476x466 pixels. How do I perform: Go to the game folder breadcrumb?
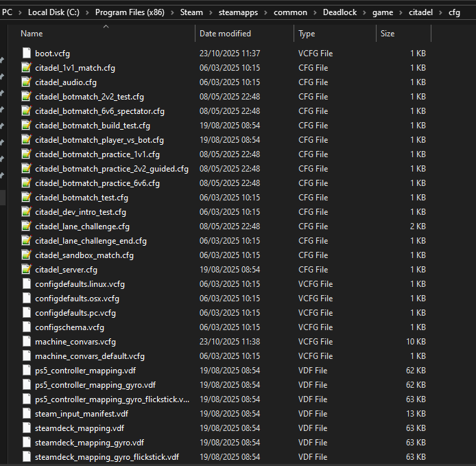click(x=383, y=12)
